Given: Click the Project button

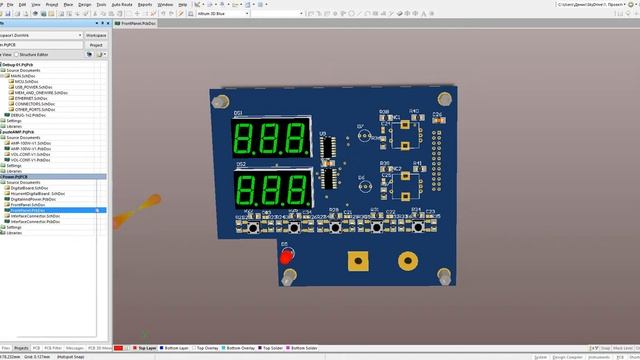Looking at the screenshot, I should tap(96, 45).
